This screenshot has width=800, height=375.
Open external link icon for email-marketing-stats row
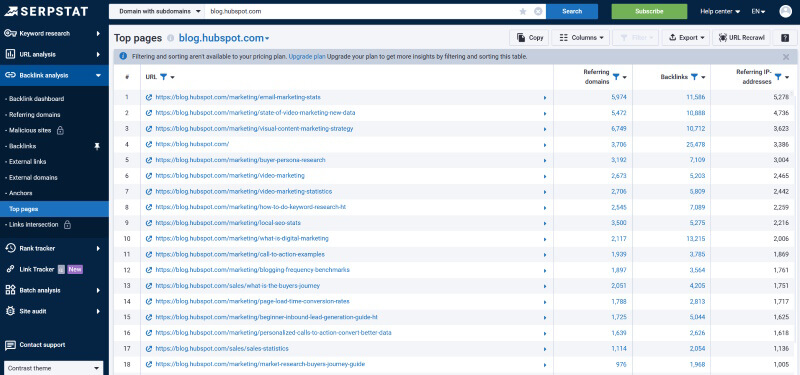pos(149,97)
